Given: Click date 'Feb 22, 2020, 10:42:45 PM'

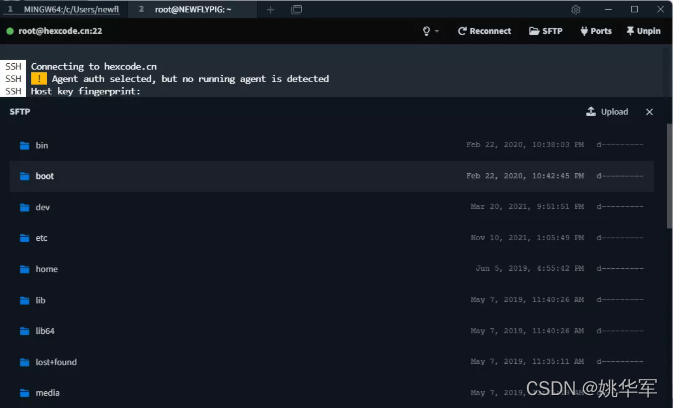Looking at the screenshot, I should (x=525, y=176).
